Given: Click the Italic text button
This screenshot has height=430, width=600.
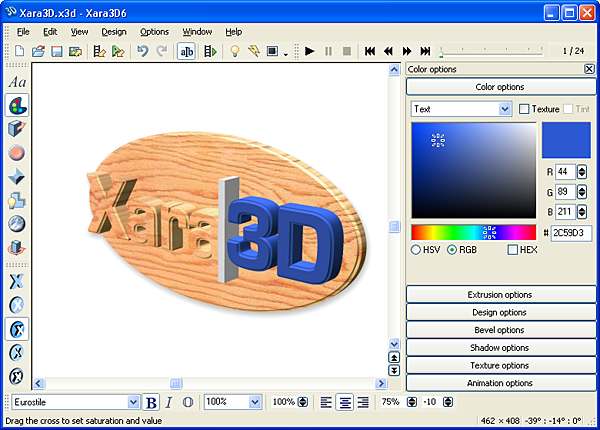Looking at the screenshot, I should coord(169,402).
